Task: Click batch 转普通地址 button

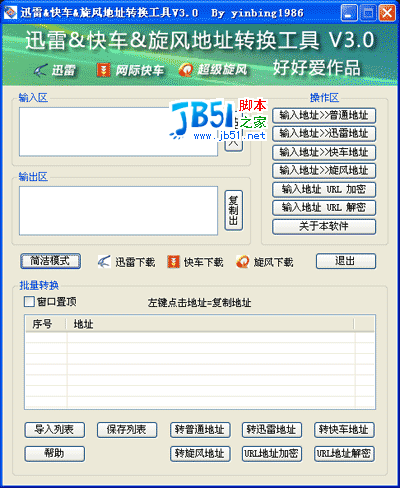Action: point(200,430)
